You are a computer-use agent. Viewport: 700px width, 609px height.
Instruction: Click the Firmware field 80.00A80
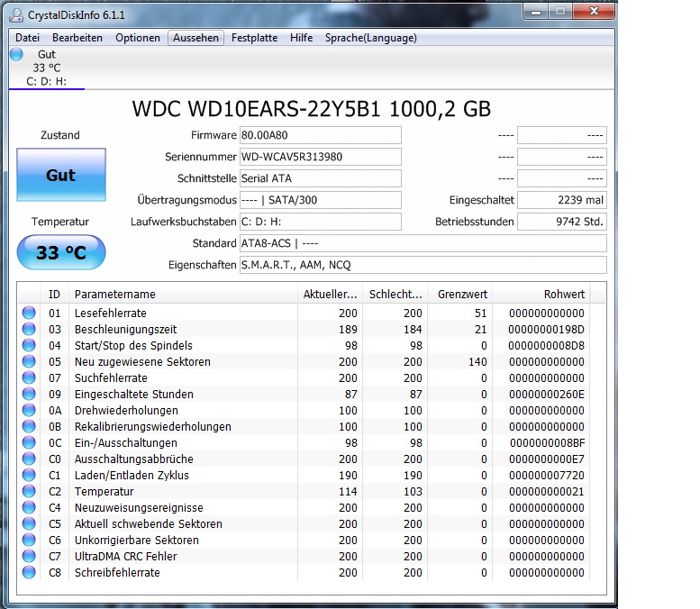pyautogui.click(x=321, y=135)
